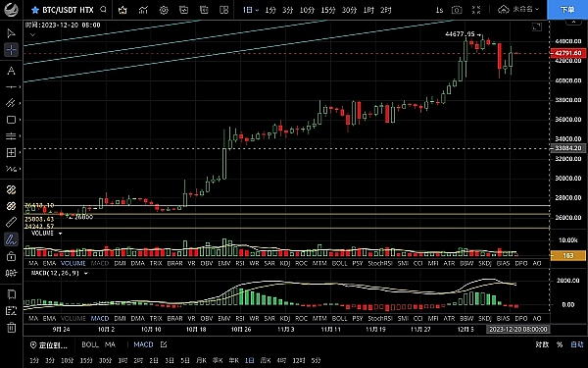Select RSI in the MACD panel indicator row
Viewport: 588px width, 368px height.
point(240,318)
